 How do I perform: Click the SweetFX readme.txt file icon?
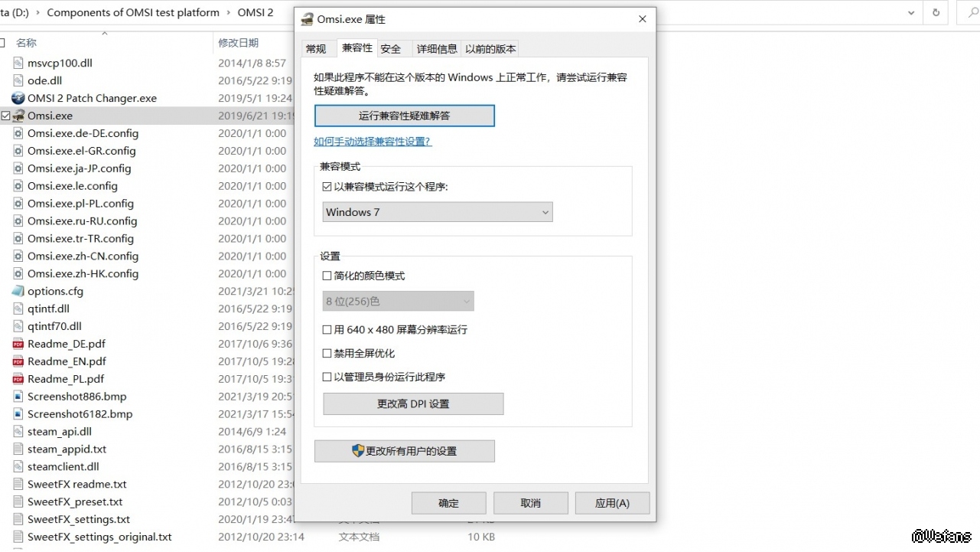[x=18, y=485]
